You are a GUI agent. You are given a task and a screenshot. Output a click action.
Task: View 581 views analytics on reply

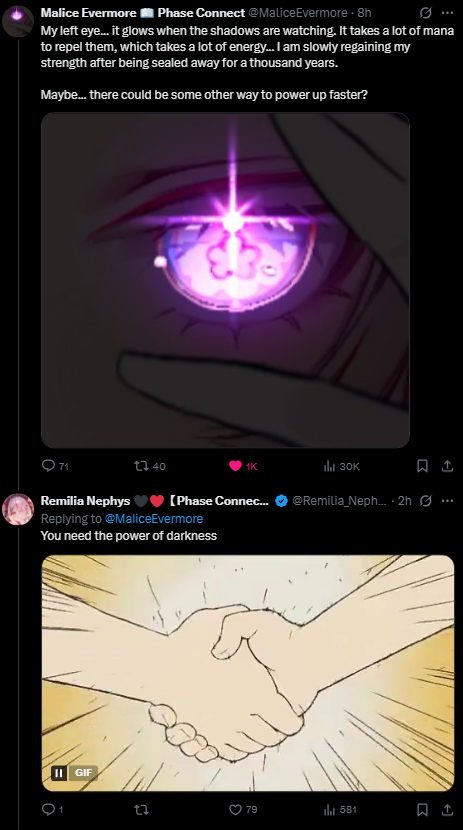click(x=340, y=809)
